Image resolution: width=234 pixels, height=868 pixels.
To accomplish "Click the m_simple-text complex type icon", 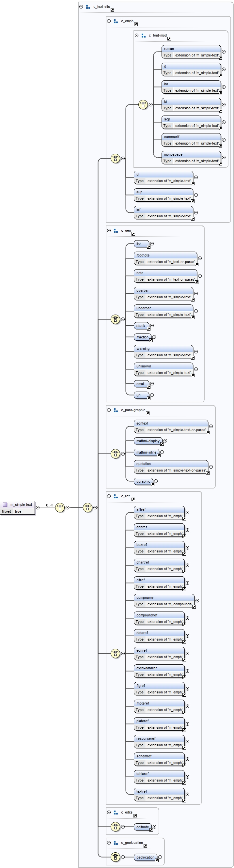I will click(5, 504).
